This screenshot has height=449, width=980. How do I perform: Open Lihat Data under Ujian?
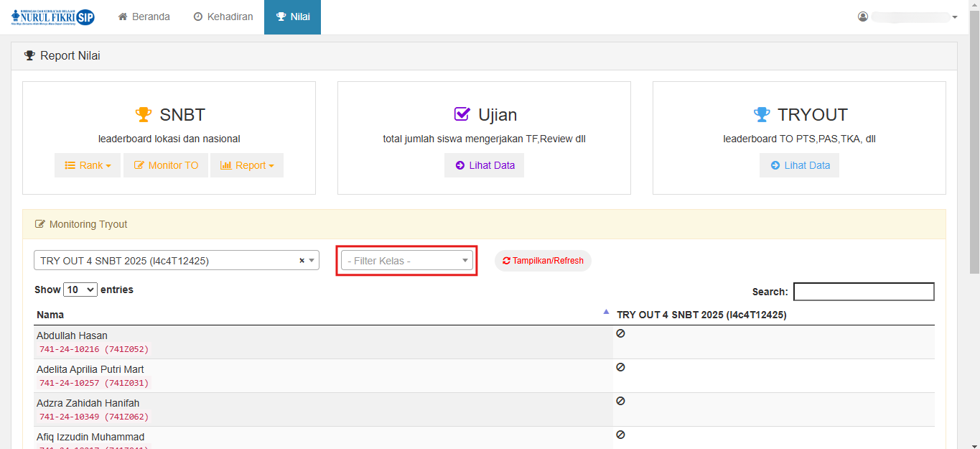[484, 165]
